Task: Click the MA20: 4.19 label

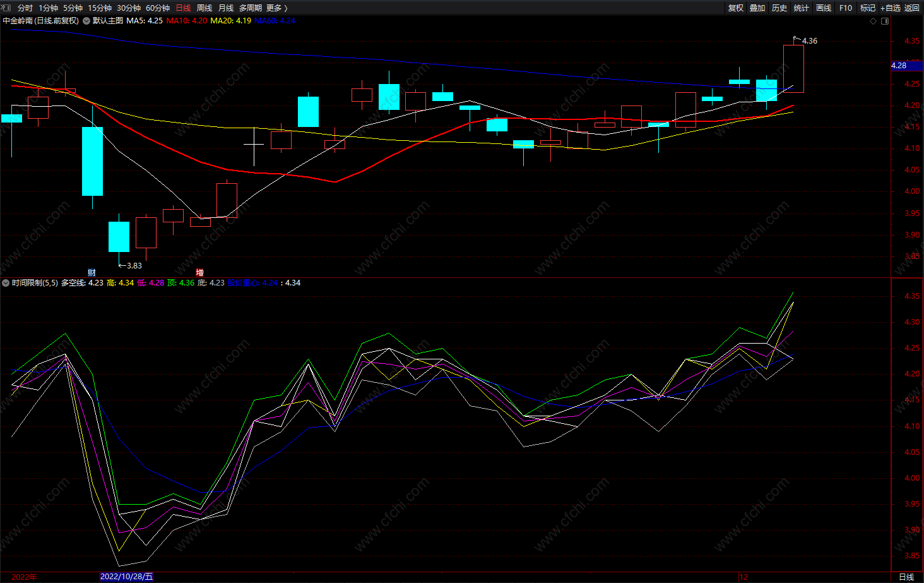Action: pos(230,21)
